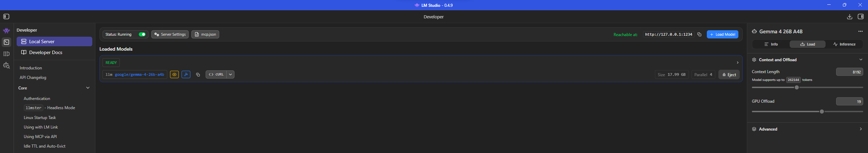Image resolution: width=868 pixels, height=153 pixels.
Task: Click the layers icon next to Advanced
Action: click(x=754, y=129)
